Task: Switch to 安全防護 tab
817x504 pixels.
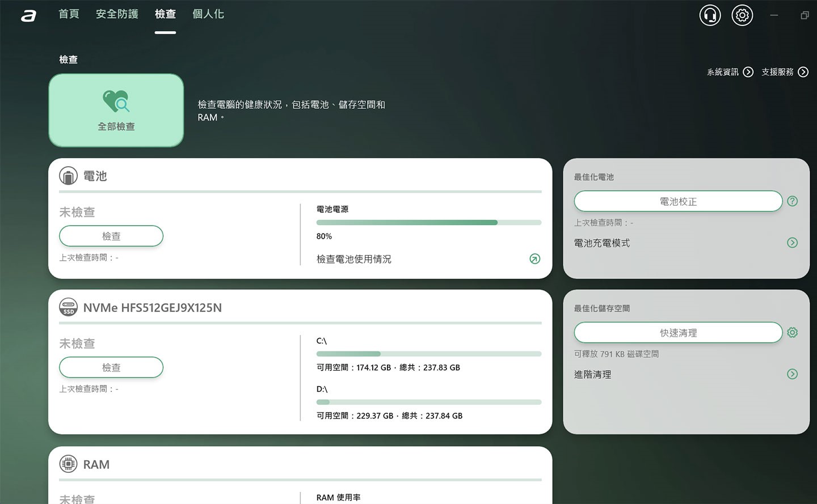Action: pos(117,14)
